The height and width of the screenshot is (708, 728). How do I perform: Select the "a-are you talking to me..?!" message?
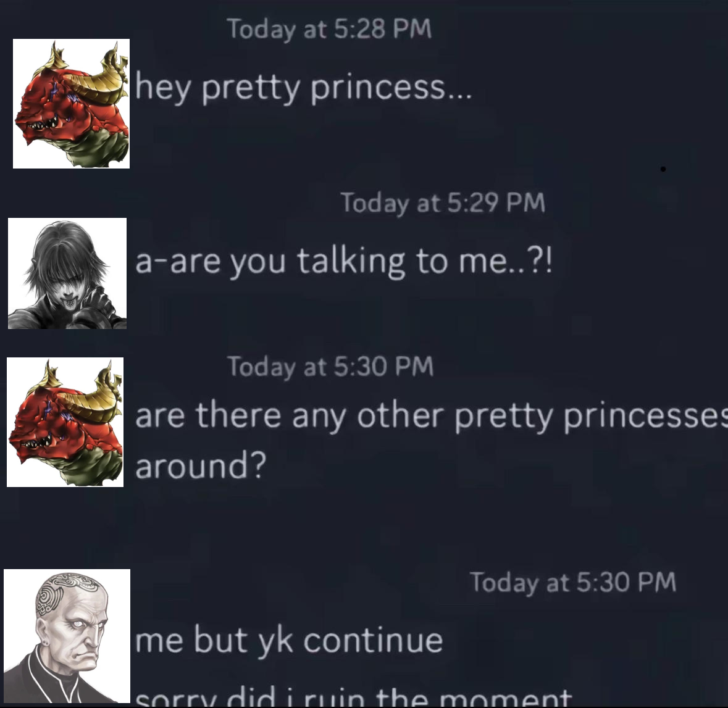coord(344,262)
